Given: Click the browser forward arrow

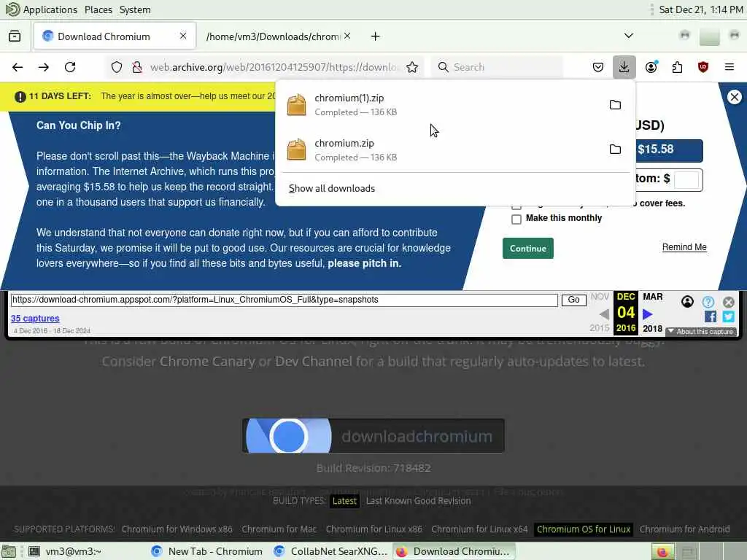Looking at the screenshot, I should [44, 67].
